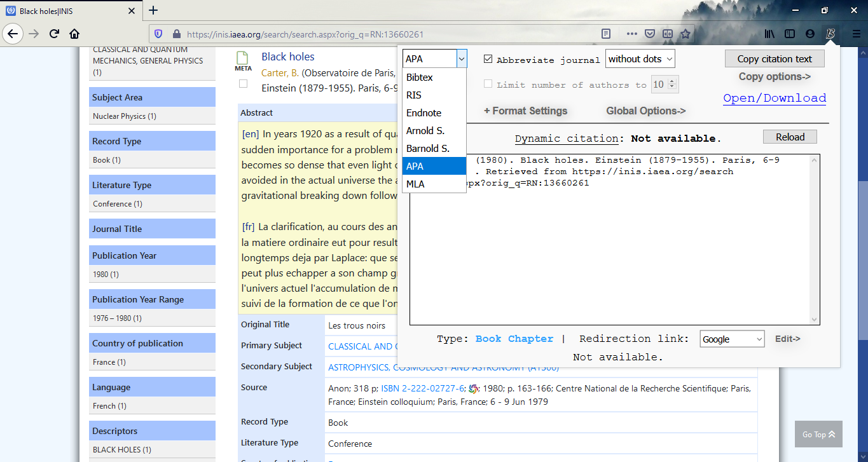Expand the Format Settings section
Image resolution: width=868 pixels, height=462 pixels.
(525, 111)
